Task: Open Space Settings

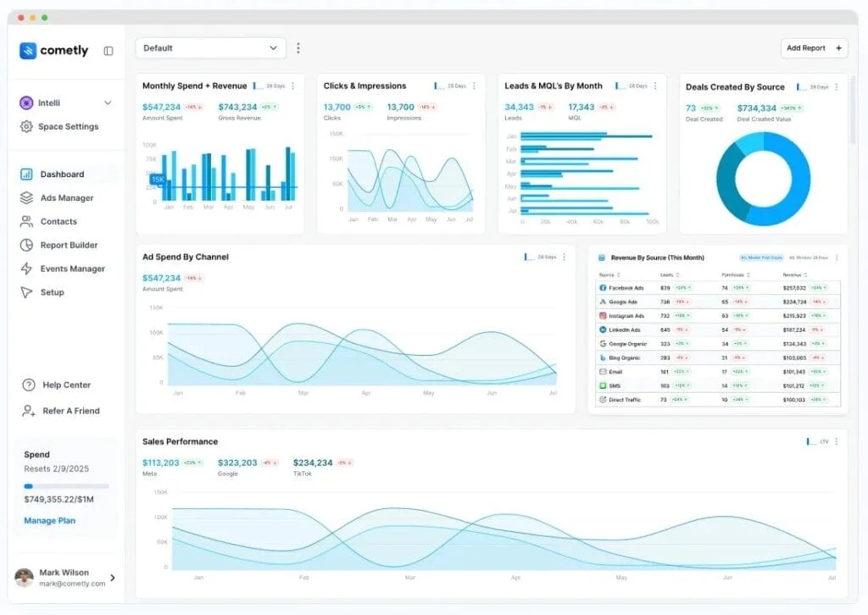Action: [29, 125]
